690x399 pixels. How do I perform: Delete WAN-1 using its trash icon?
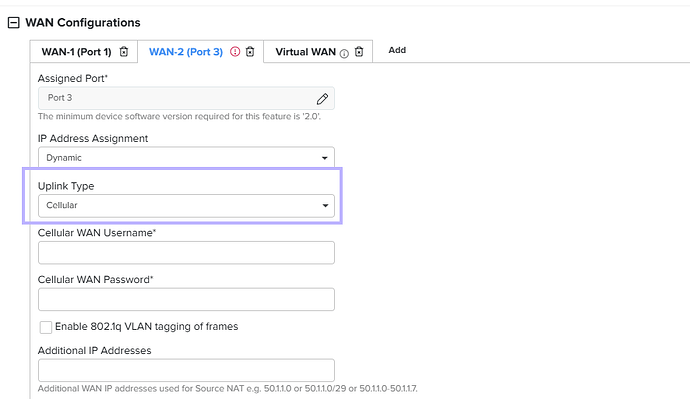[x=124, y=52]
